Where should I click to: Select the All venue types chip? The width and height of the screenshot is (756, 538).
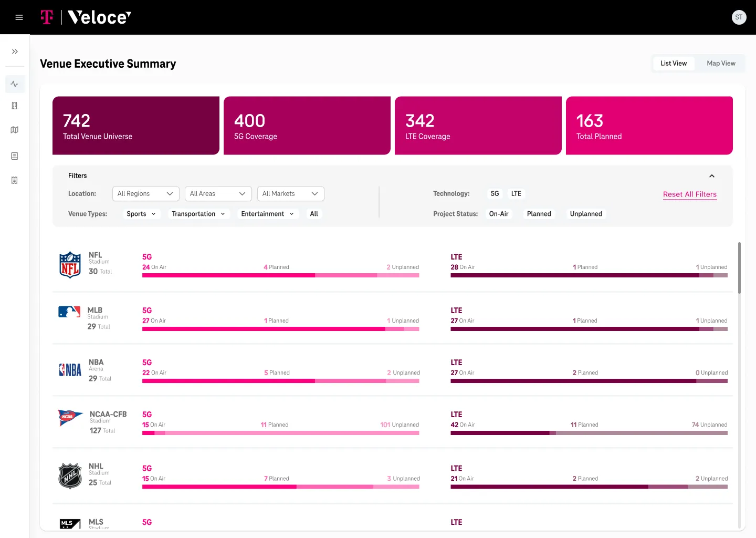pyautogui.click(x=314, y=214)
